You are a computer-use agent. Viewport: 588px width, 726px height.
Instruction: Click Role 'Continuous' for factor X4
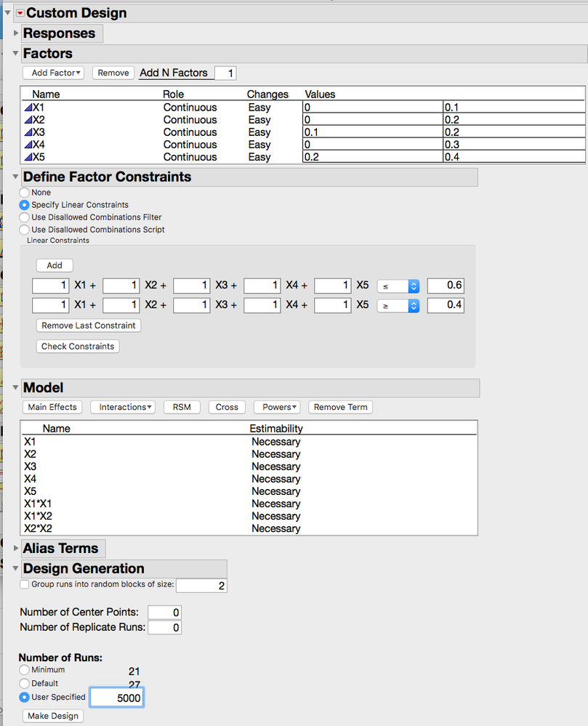(x=190, y=145)
